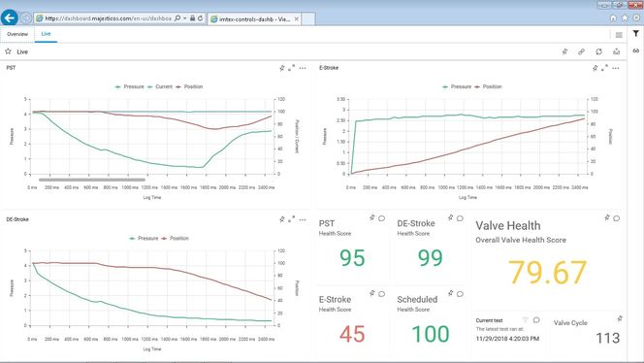Open the browser home page icon

[x=613, y=17]
